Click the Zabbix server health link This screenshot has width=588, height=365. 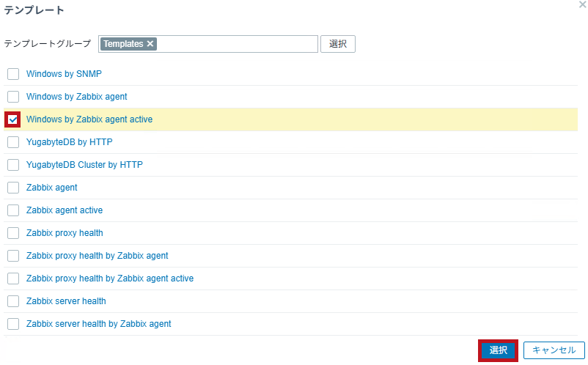pos(66,301)
